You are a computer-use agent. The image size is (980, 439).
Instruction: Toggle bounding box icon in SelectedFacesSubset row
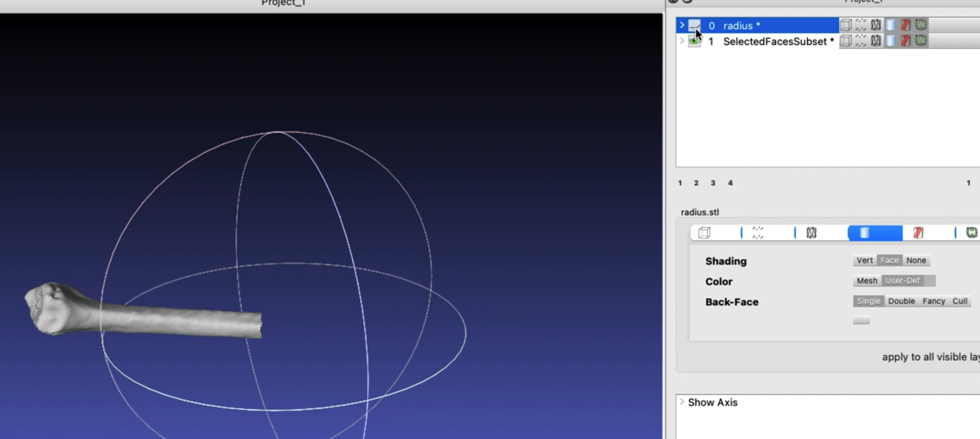click(846, 41)
